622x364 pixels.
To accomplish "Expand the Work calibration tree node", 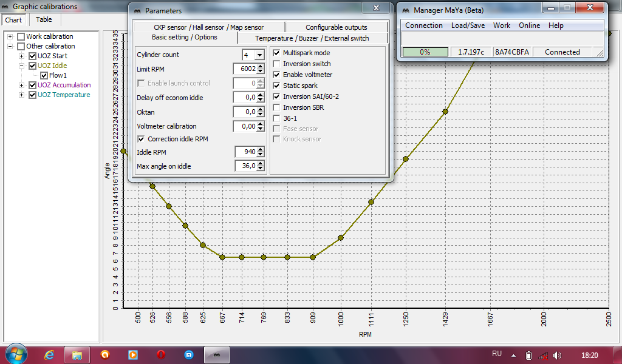I will tap(10, 36).
